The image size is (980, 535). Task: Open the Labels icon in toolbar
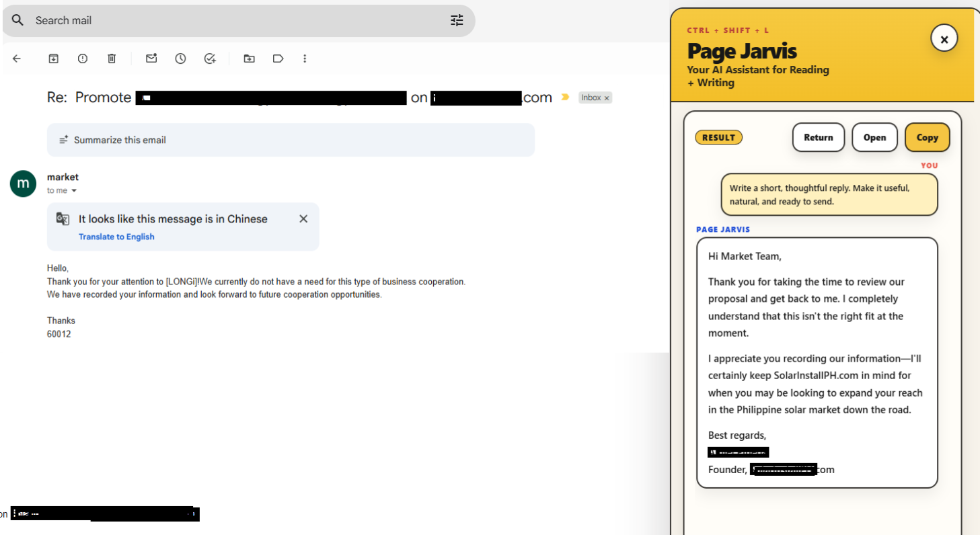tap(278, 58)
